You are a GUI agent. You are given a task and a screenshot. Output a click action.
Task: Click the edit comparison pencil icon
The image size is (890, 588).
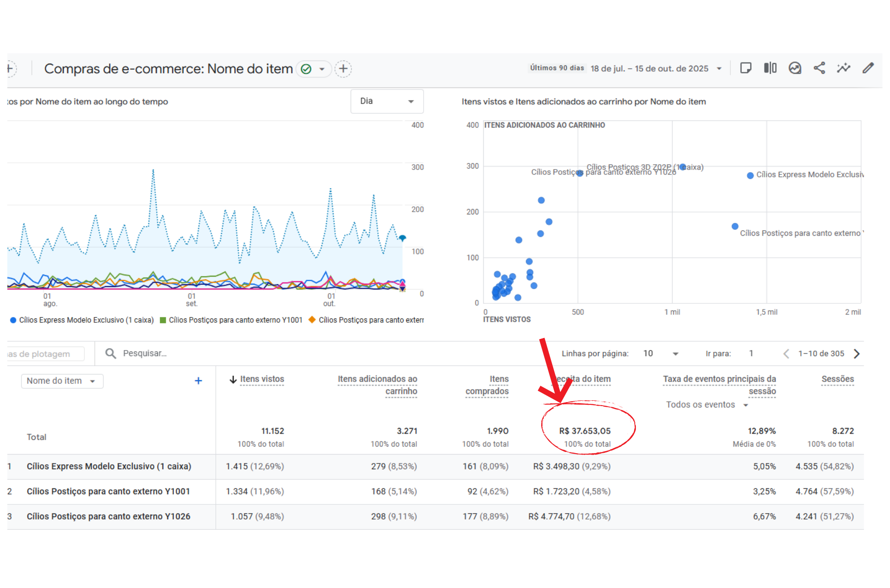point(868,68)
